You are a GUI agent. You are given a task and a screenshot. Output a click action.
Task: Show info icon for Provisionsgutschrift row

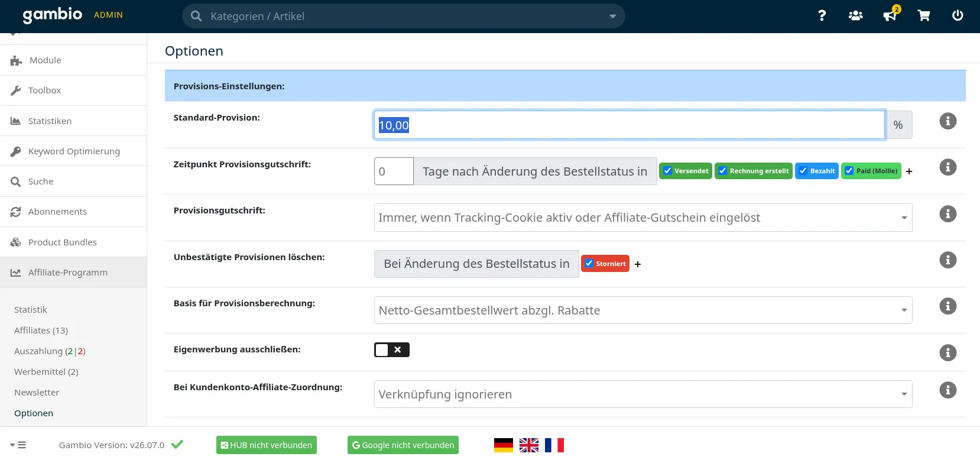pyautogui.click(x=947, y=214)
